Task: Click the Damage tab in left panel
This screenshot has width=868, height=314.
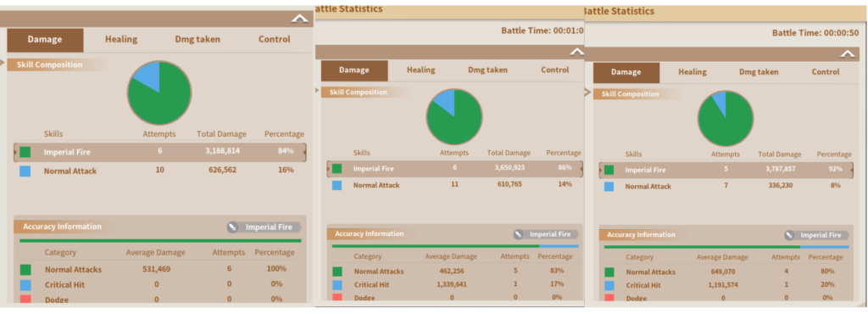Action: click(45, 40)
